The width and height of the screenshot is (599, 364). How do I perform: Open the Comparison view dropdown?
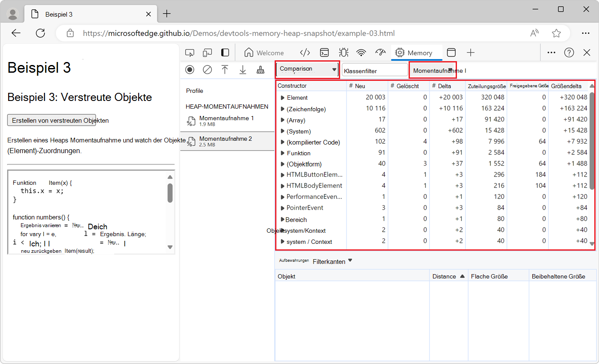(308, 69)
